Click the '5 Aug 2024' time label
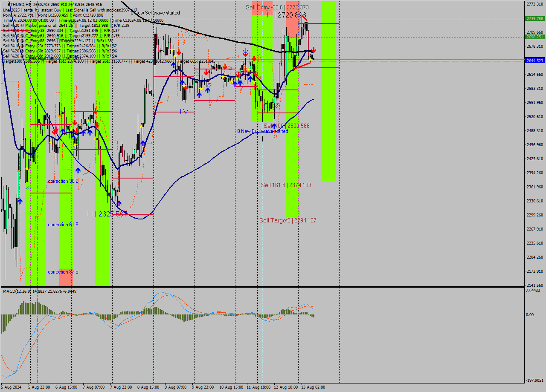Image resolution: width=546 pixels, height=392 pixels. 11,387
